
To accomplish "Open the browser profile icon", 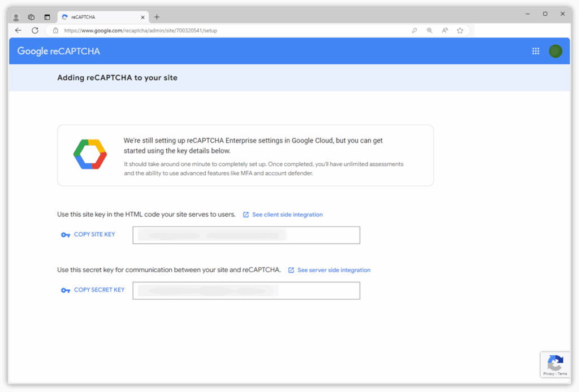I will 16,17.
